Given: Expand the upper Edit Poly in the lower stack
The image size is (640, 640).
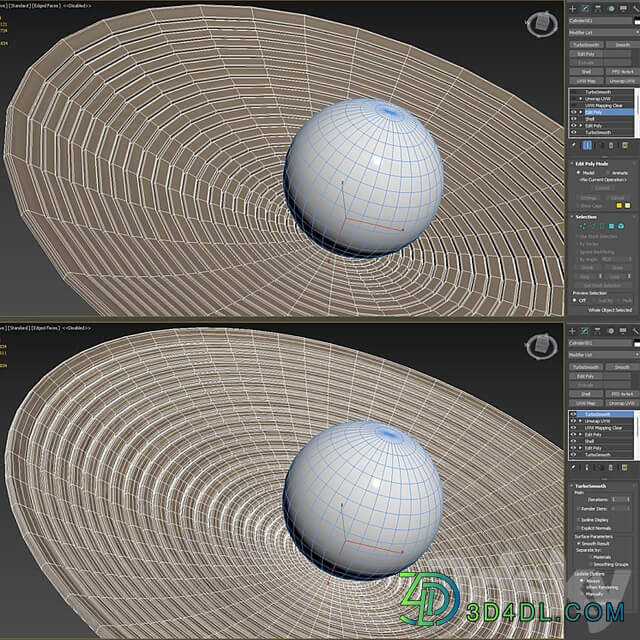Looking at the screenshot, I should (x=580, y=435).
